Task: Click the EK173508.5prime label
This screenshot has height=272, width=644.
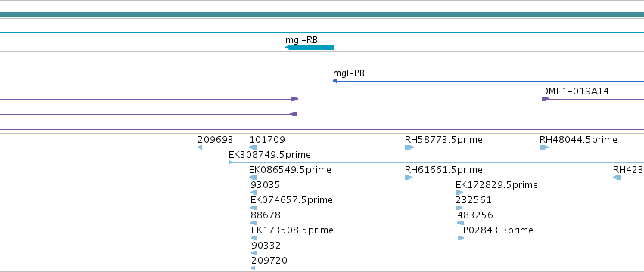Action: [292, 230]
